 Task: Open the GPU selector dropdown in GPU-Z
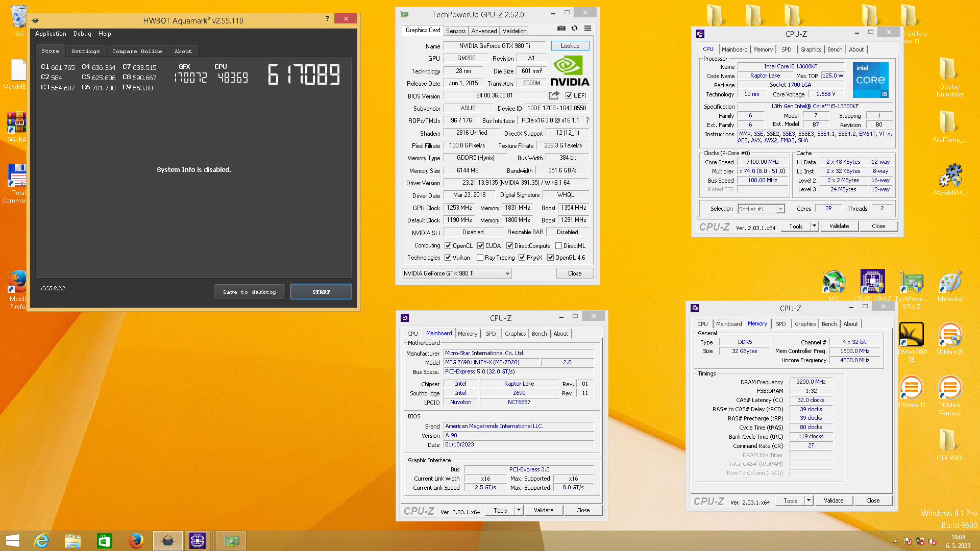point(456,273)
